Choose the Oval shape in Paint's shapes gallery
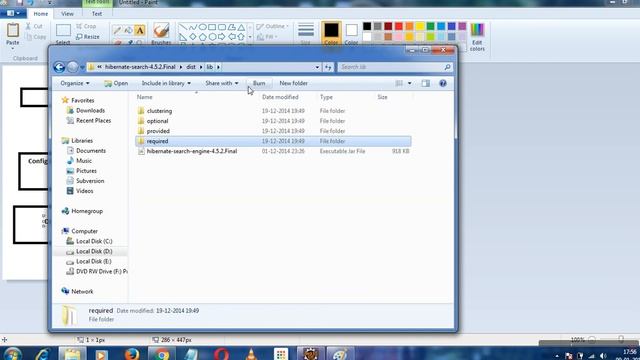The width and height of the screenshot is (640, 360). pyautogui.click(x=202, y=27)
